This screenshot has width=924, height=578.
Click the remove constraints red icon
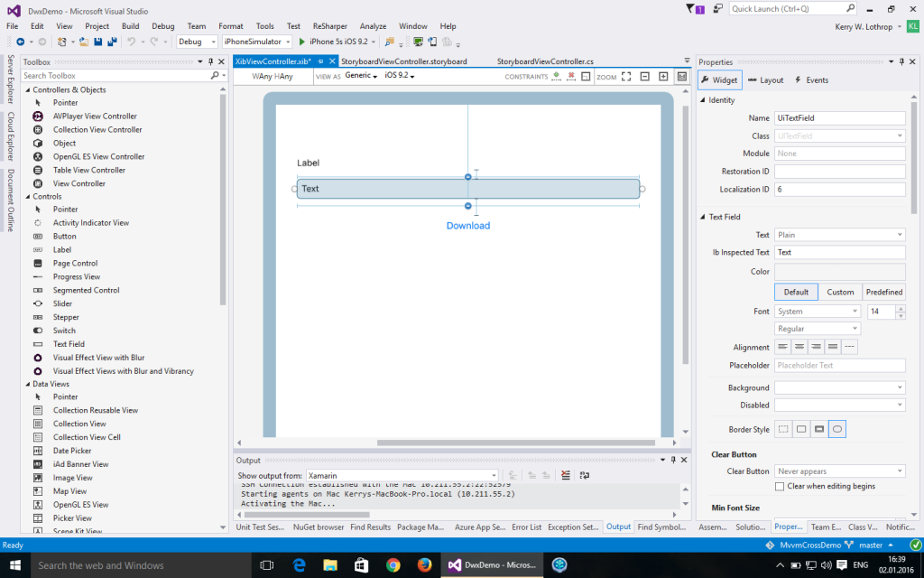point(570,76)
